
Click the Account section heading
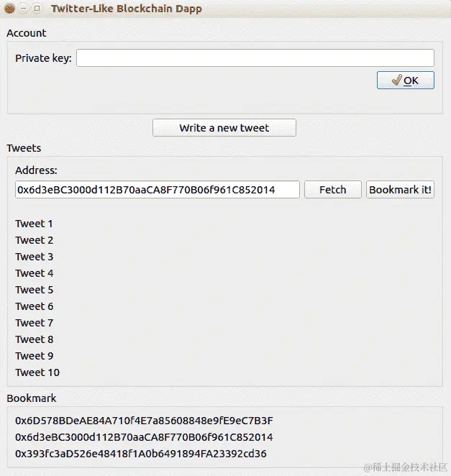[27, 33]
